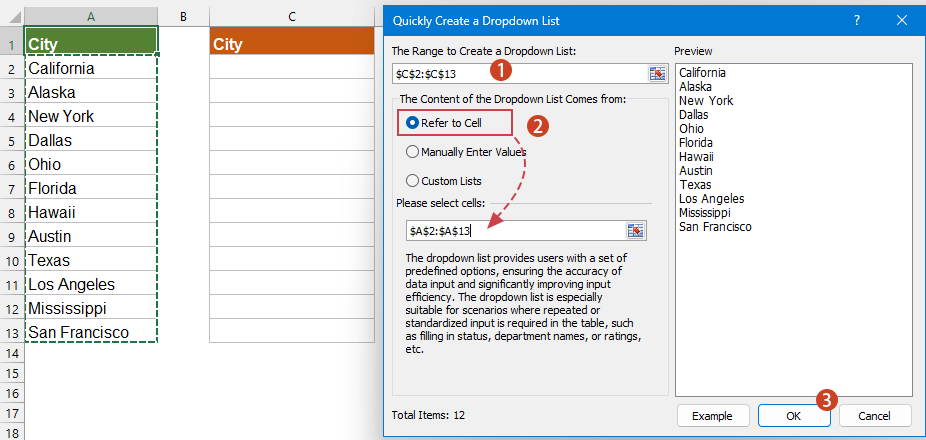Select spreadsheet cell Austin
The height and width of the screenshot is (440, 926).
91,236
